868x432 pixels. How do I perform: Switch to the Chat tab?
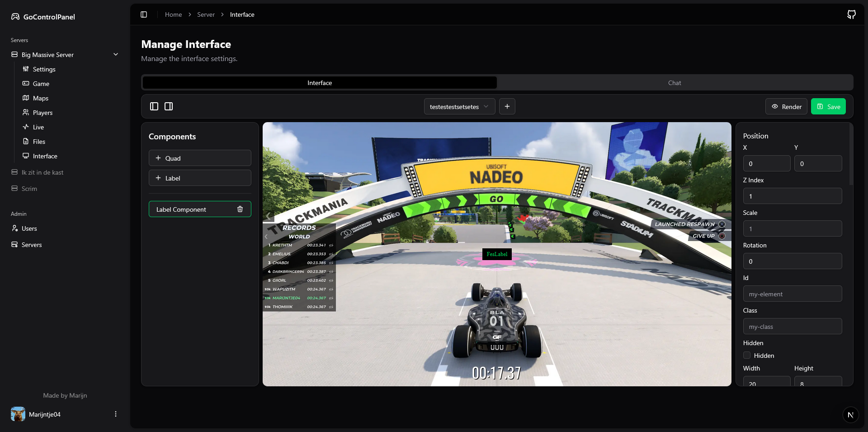tap(675, 83)
